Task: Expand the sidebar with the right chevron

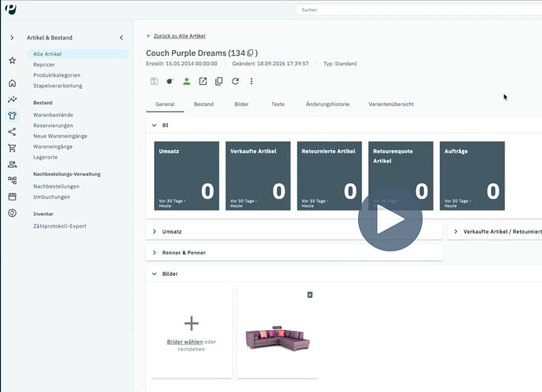Action: click(12, 38)
